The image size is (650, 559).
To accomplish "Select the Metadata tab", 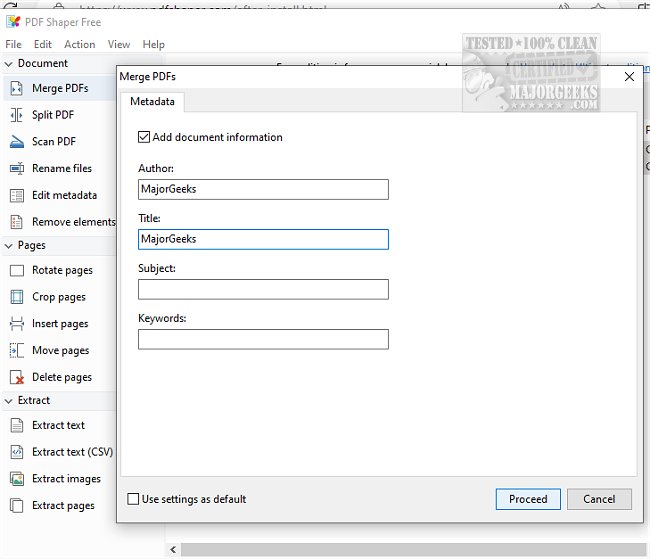I will point(152,102).
